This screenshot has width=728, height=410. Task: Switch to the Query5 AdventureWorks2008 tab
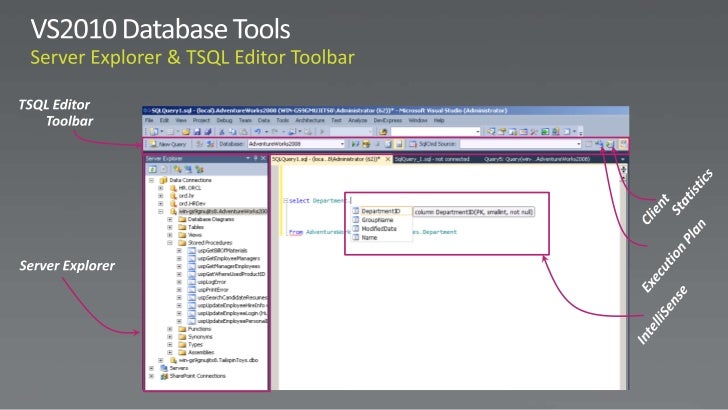click(x=537, y=159)
